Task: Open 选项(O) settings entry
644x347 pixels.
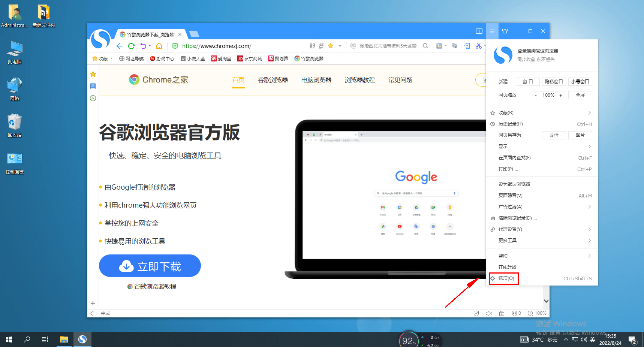Action: click(x=542, y=278)
